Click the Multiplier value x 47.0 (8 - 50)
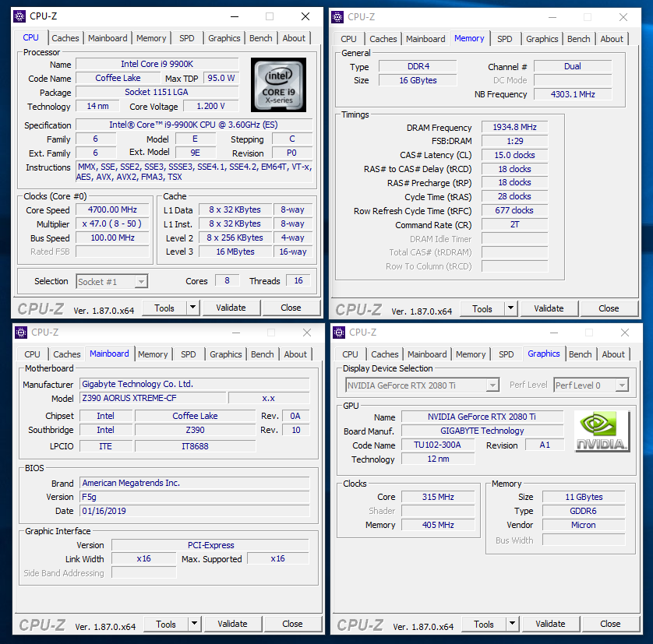 [x=112, y=224]
